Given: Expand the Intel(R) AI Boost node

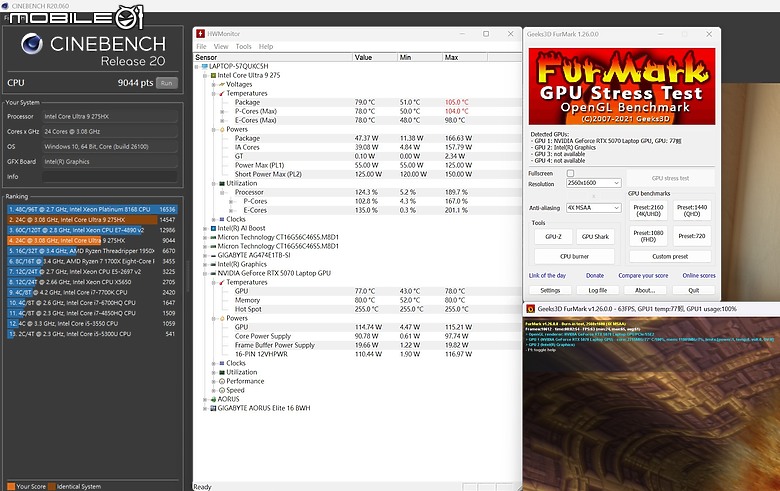Looking at the screenshot, I should 205,228.
